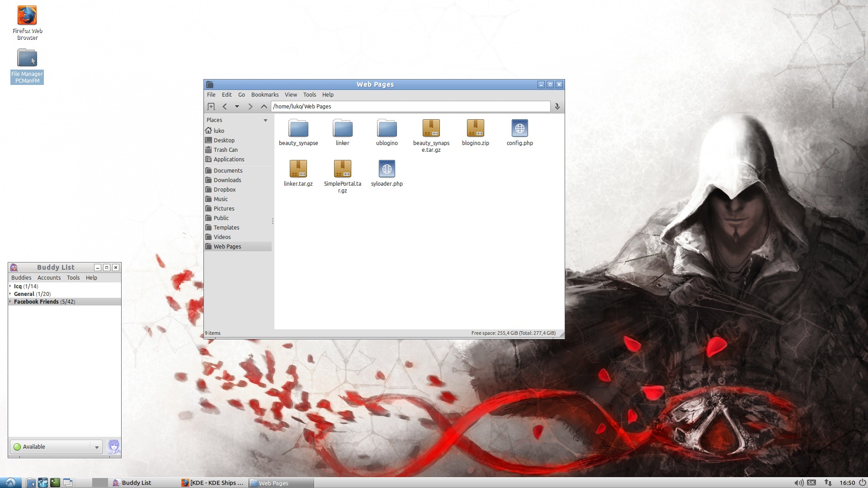Open the Go menu

click(x=241, y=95)
